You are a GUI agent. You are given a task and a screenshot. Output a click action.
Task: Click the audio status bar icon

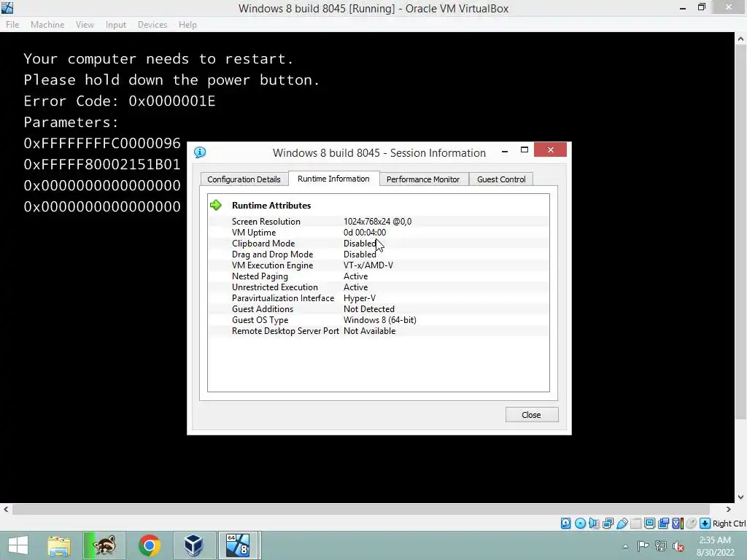click(594, 524)
